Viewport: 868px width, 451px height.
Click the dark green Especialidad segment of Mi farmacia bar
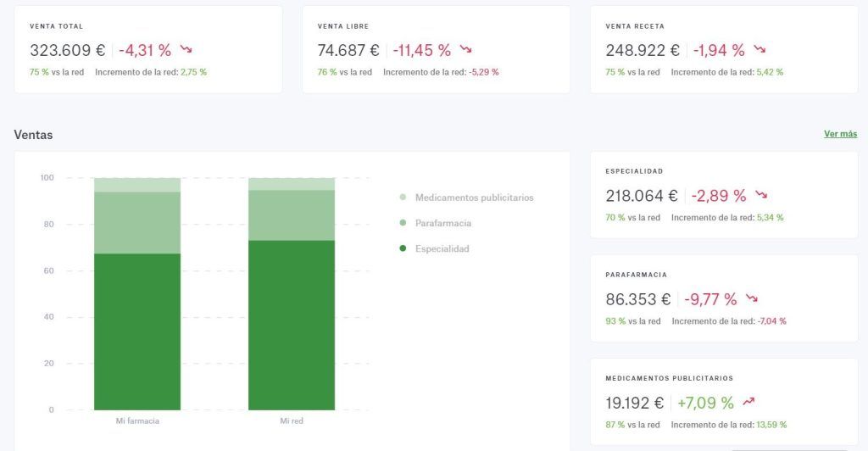pyautogui.click(x=137, y=332)
